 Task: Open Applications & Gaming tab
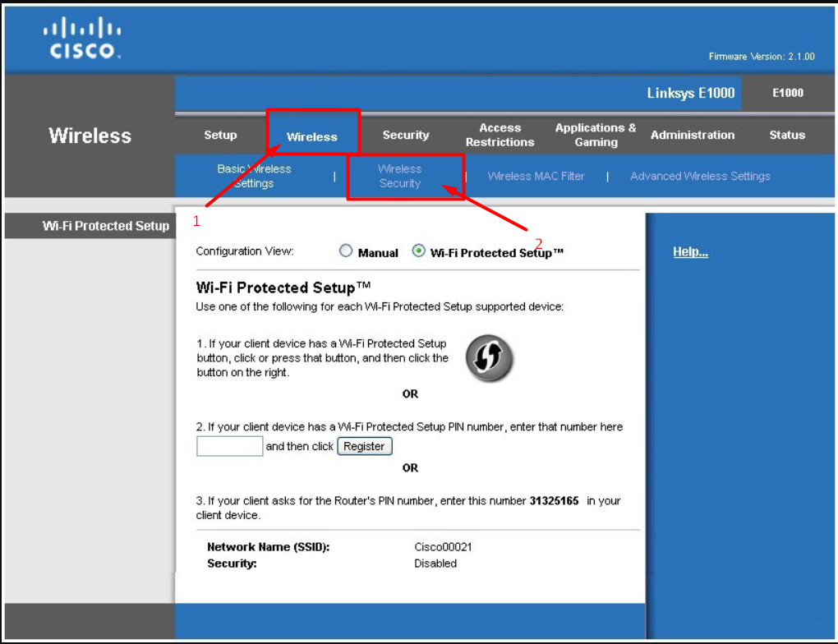tap(596, 136)
